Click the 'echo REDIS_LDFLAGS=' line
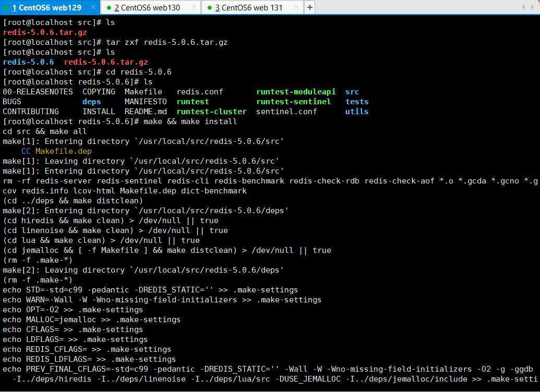This screenshot has height=392, width=540. click(89, 359)
